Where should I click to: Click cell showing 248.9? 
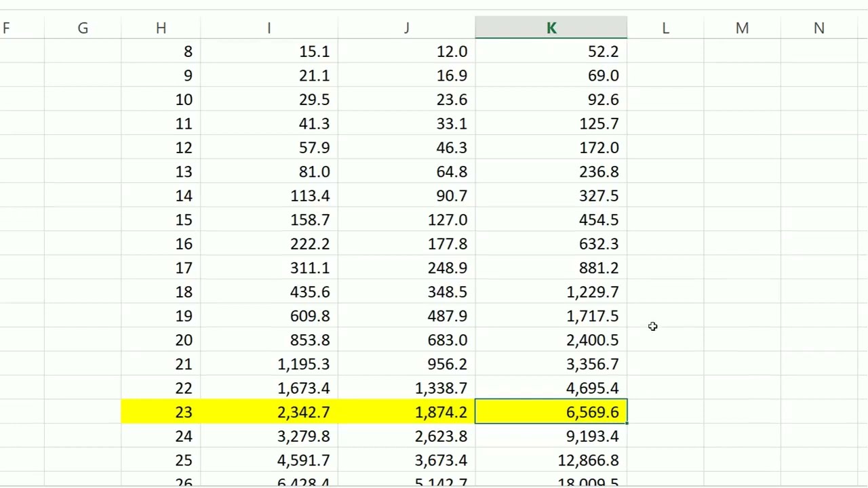tap(406, 268)
